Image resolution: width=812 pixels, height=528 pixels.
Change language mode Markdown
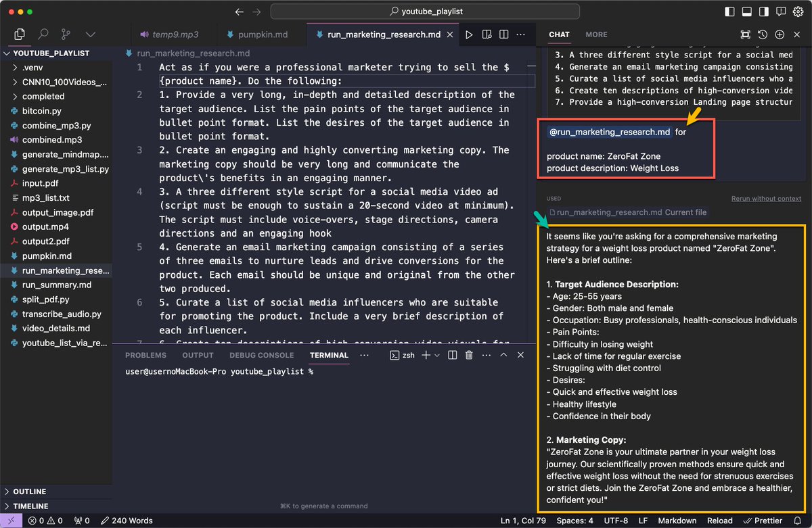click(677, 521)
